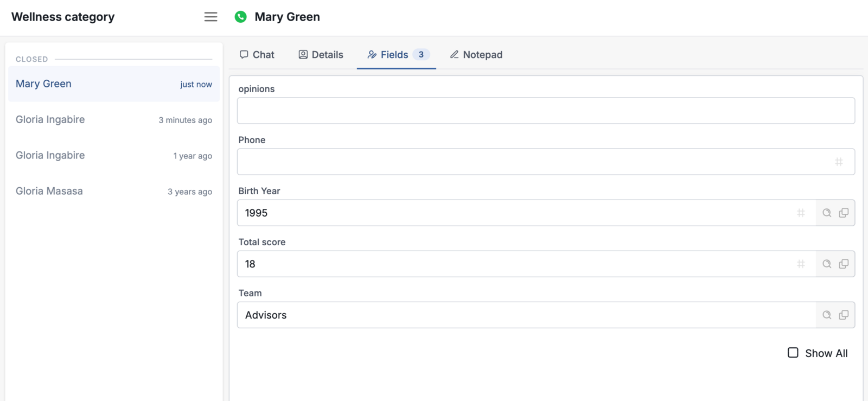Click into the opinions input field
The height and width of the screenshot is (401, 868).
tap(546, 111)
